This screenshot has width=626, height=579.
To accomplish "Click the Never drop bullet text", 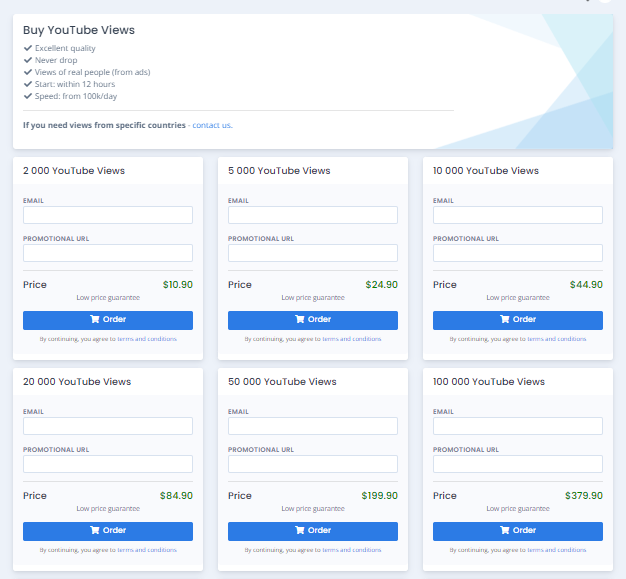I will (56, 60).
